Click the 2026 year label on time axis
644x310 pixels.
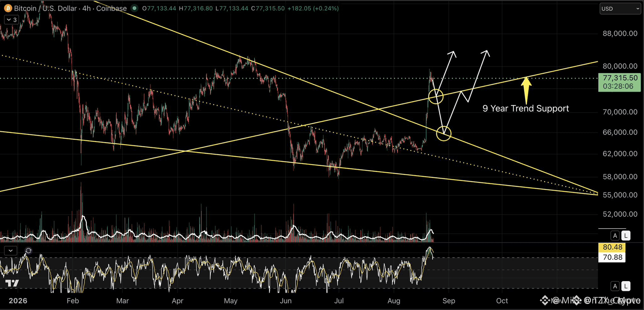18,301
